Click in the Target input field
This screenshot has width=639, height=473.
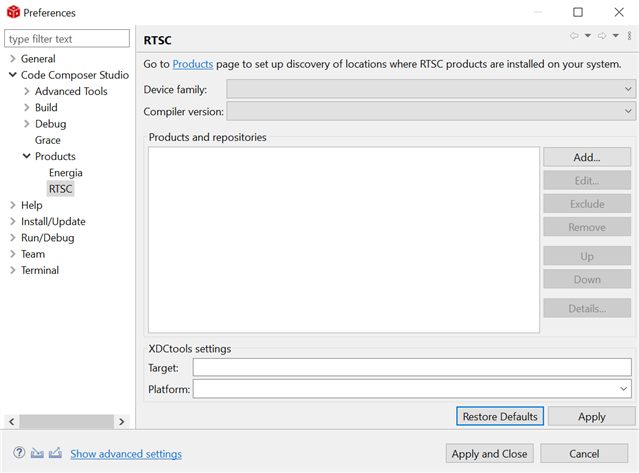click(x=412, y=367)
